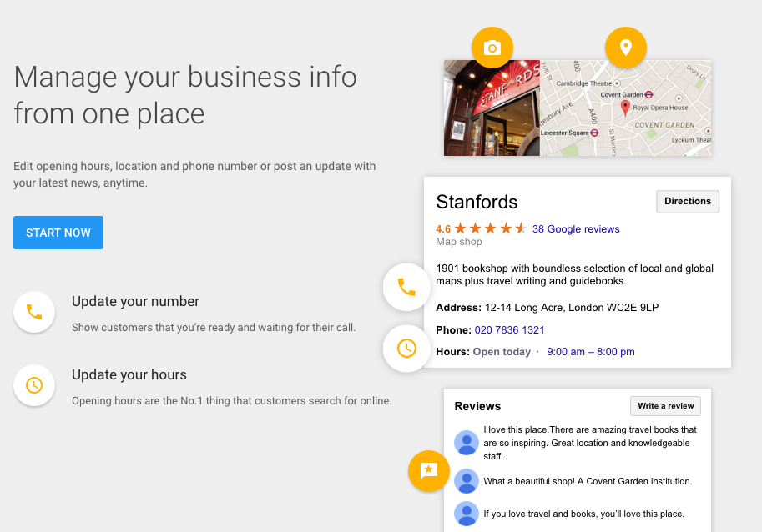Open the yellow review star badge
This screenshot has width=762, height=532.
pos(428,471)
